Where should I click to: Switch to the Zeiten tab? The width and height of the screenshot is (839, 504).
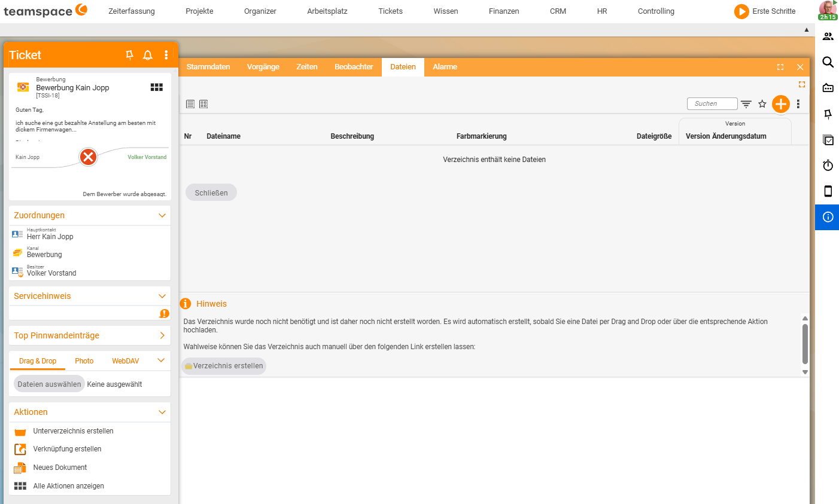[x=307, y=67]
